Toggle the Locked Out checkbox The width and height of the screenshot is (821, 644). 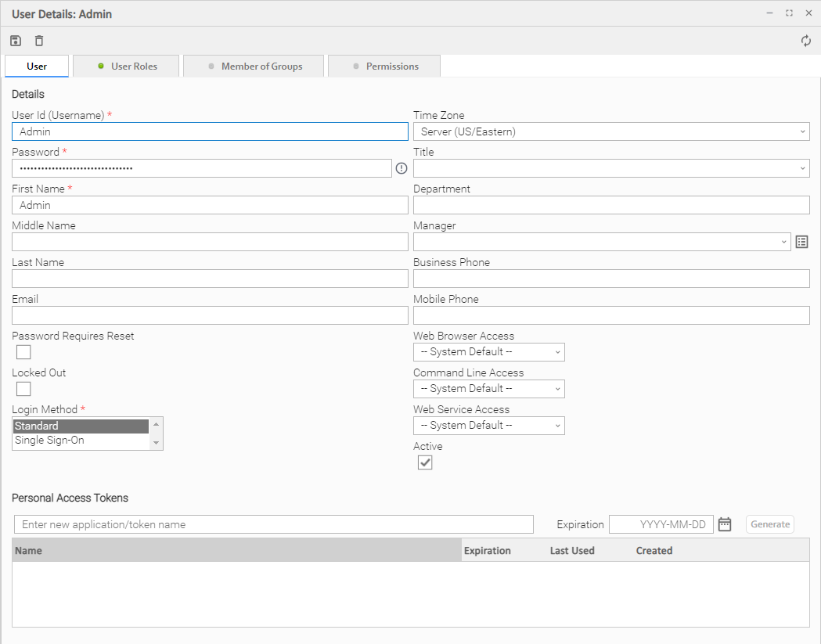[23, 389]
